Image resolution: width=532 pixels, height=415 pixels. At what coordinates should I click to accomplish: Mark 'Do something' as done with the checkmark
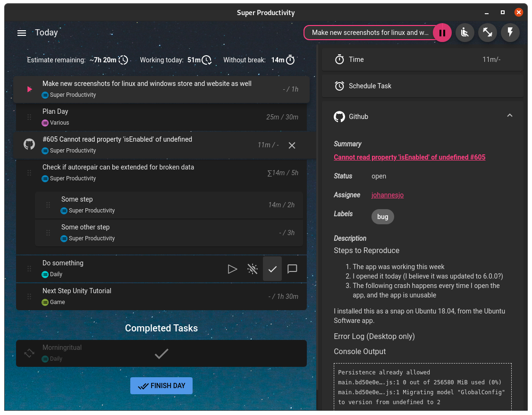coord(272,269)
